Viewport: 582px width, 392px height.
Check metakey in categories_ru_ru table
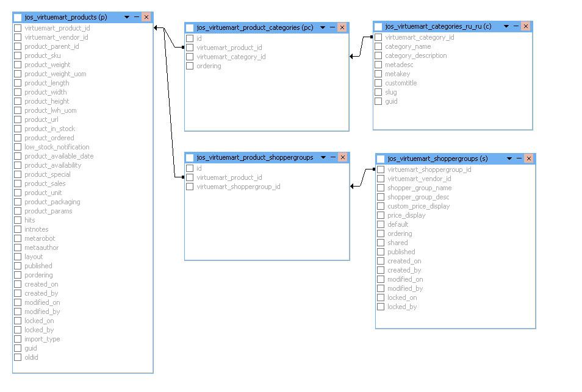point(378,74)
